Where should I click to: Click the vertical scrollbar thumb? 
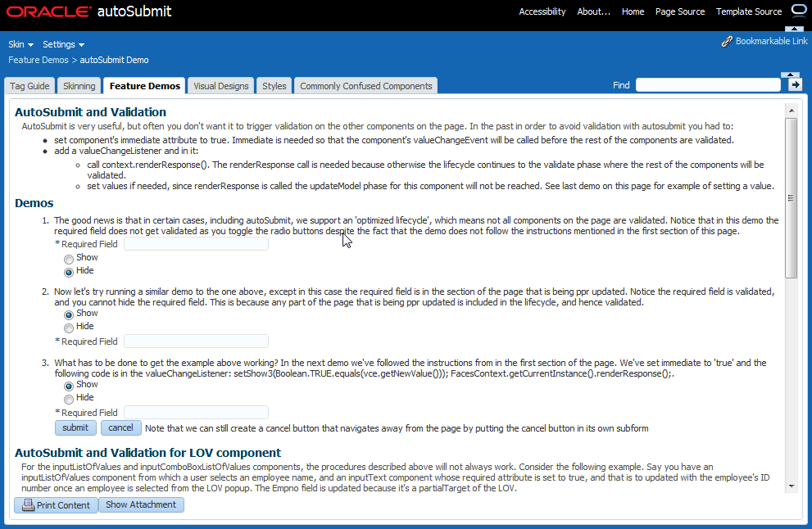(792, 197)
